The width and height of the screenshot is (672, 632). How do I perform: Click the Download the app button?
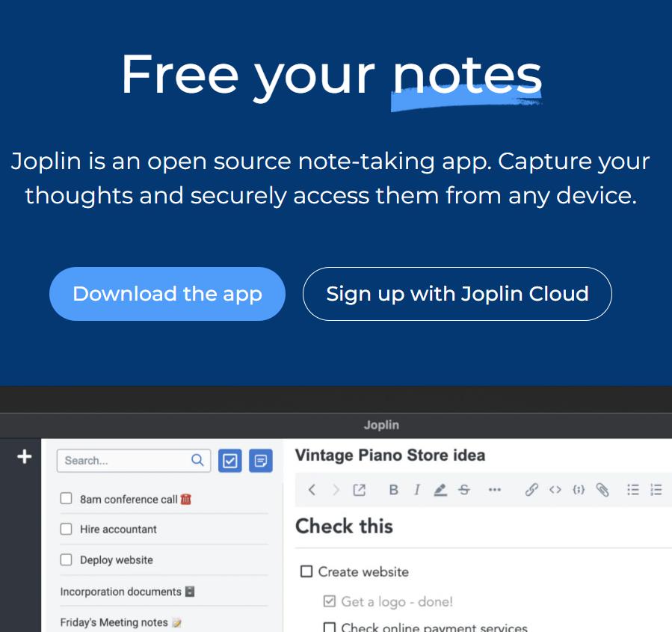click(167, 293)
